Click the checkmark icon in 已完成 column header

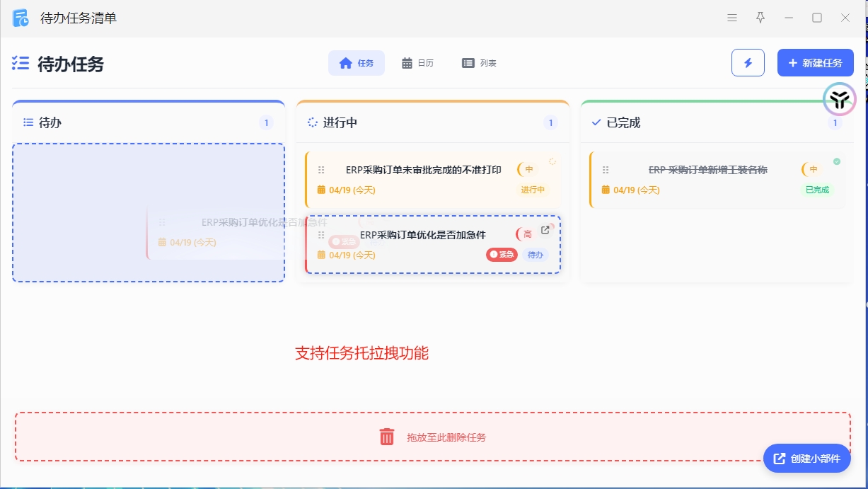[596, 122]
